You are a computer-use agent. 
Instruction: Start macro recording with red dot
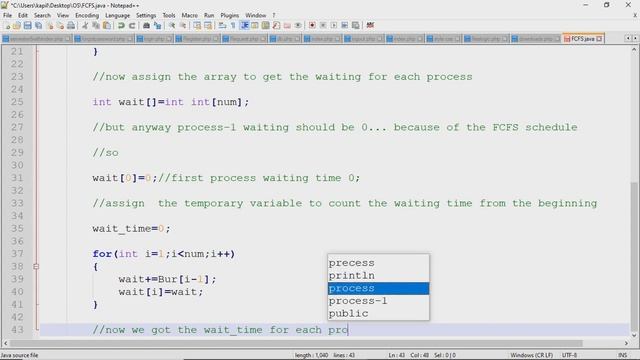click(x=312, y=25)
